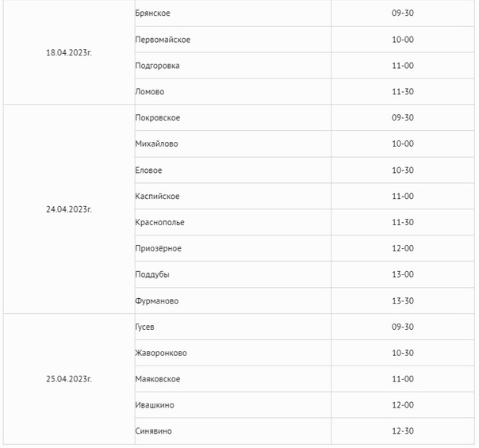
Task: Select the Краснополье village name
Action: pos(159,223)
